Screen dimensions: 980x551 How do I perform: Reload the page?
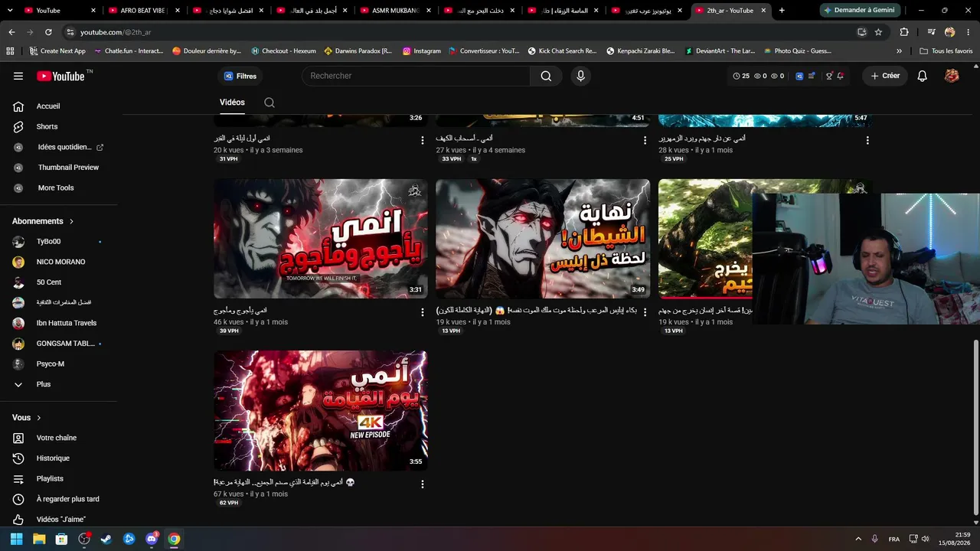(48, 32)
